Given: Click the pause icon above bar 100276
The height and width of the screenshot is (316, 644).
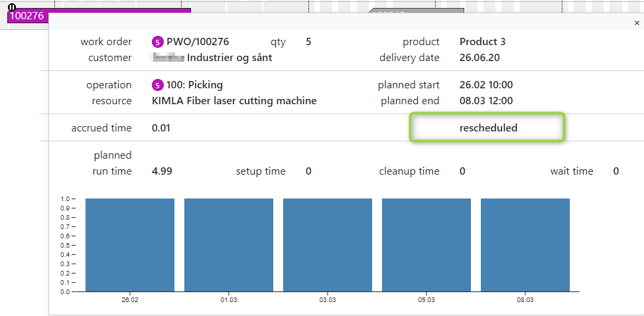Looking at the screenshot, I should 11,7.
